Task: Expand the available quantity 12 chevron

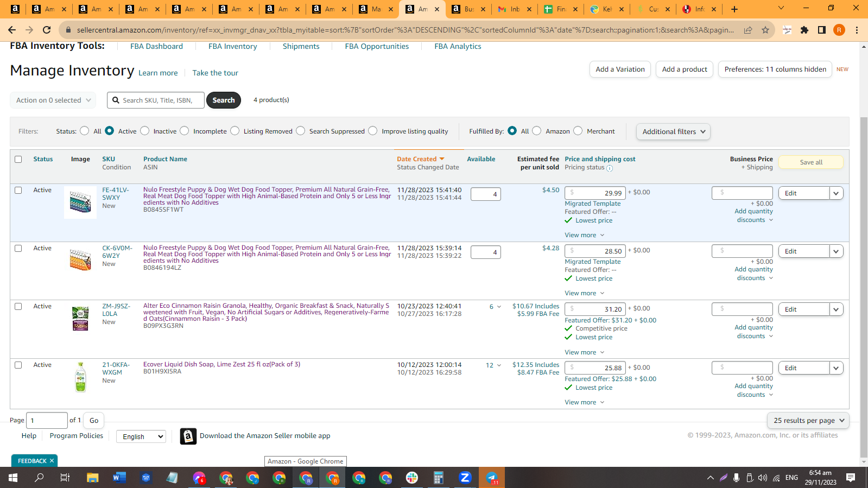Action: [x=499, y=365]
